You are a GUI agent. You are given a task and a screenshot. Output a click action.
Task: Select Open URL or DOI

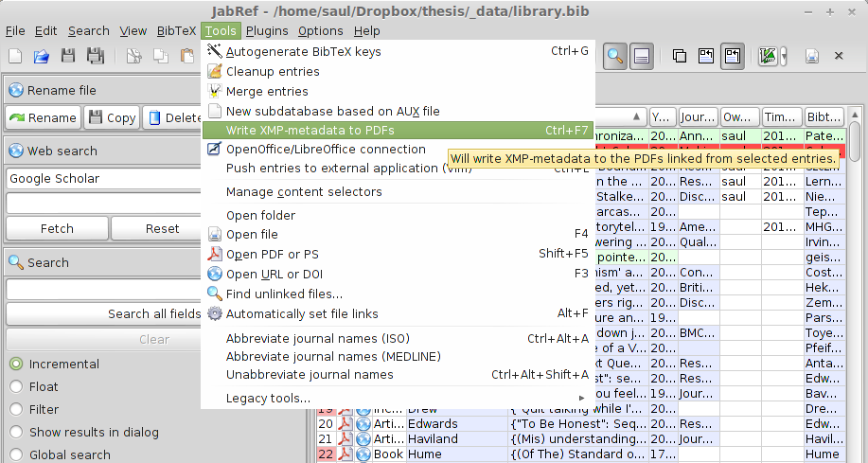(x=398, y=275)
